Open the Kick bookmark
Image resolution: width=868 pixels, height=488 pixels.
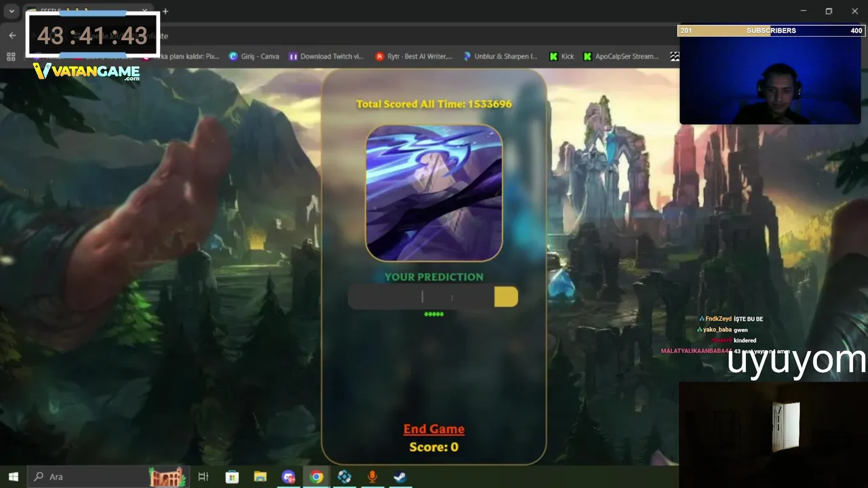point(561,56)
